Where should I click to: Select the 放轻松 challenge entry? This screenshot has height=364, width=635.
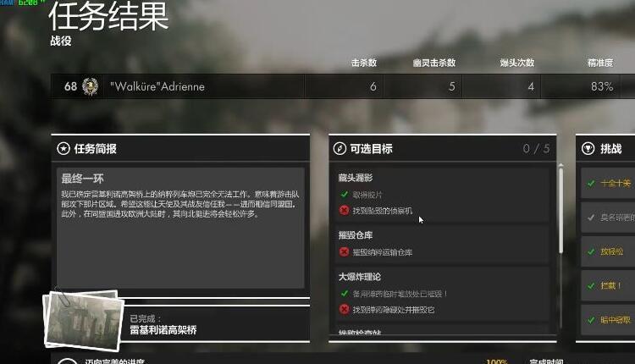click(608, 251)
